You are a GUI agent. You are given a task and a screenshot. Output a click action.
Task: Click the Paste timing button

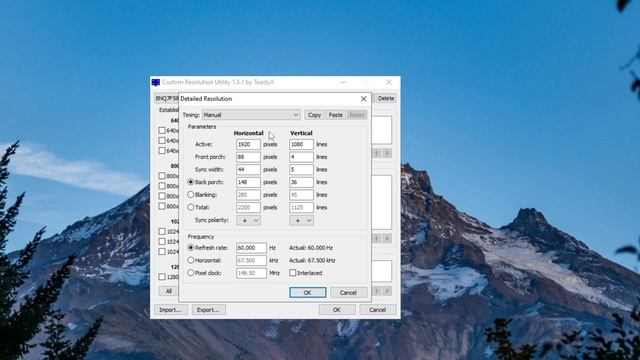(x=336, y=115)
